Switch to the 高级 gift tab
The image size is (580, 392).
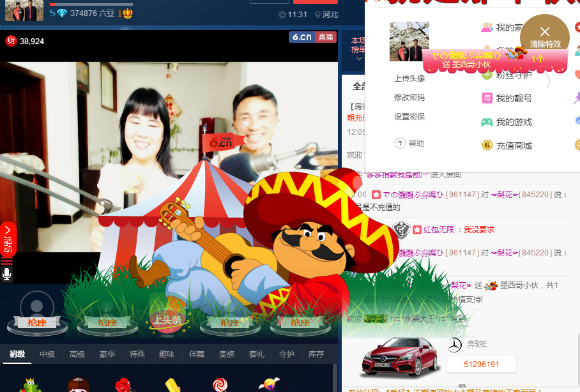pos(77,354)
